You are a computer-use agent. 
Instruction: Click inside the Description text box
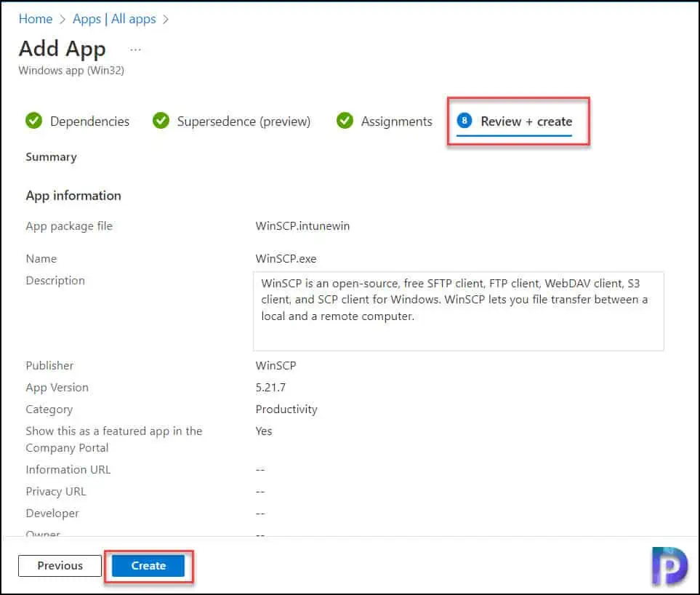pyautogui.click(x=459, y=311)
